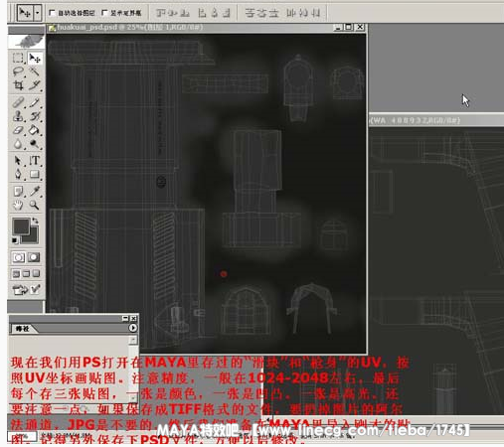Open the palette flyout menu arrow
Image resolution: width=504 pixels, height=447 pixels.
(133, 328)
